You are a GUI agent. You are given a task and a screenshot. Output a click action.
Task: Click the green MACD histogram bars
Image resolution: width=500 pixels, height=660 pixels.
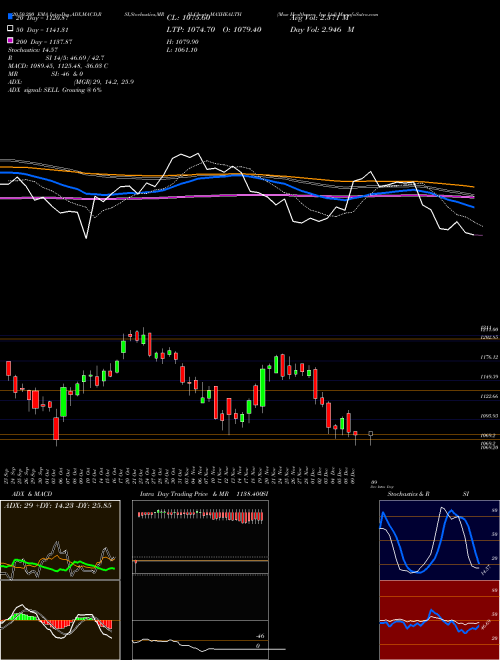(22, 617)
